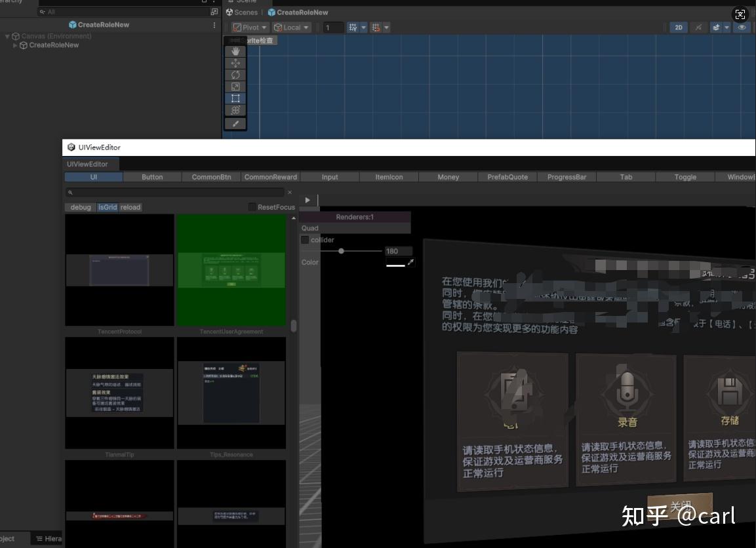Image resolution: width=756 pixels, height=548 pixels.
Task: Collapse Canvas (Environment) tree node
Action: point(7,36)
